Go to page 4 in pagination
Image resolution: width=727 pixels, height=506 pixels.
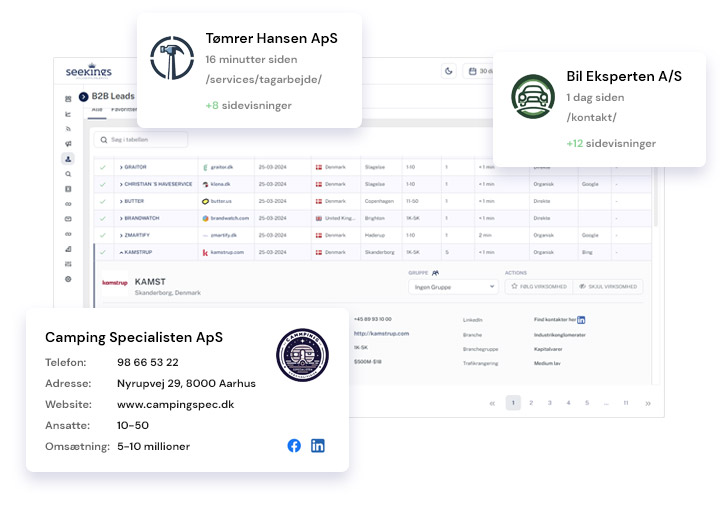tap(568, 403)
